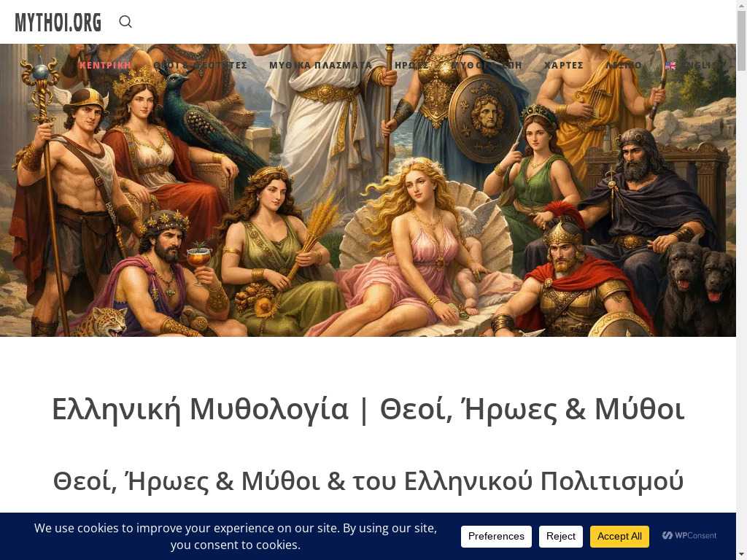
Task: Click the scrollbar up arrow
Action: pos(741,6)
